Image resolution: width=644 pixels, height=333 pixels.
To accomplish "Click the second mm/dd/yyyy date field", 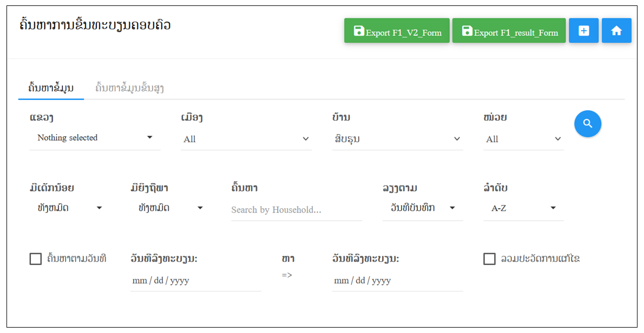I will click(398, 281).
